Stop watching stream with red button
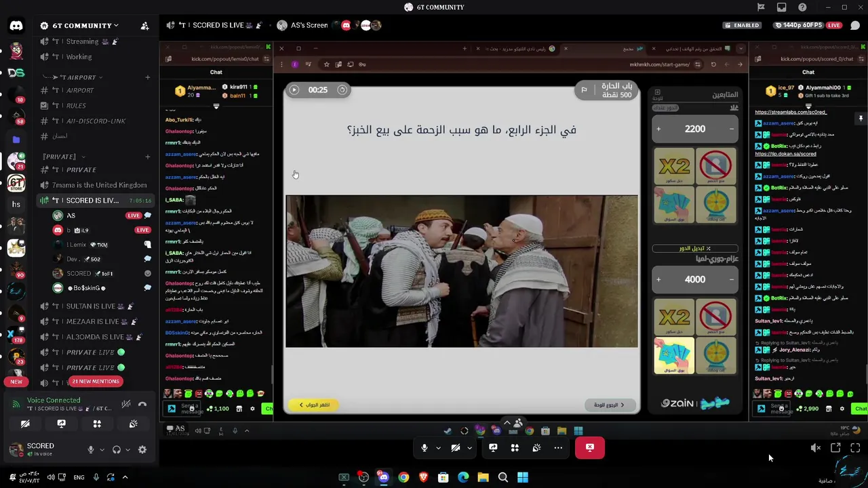Screen dimensions: 868x488 click(x=590, y=447)
